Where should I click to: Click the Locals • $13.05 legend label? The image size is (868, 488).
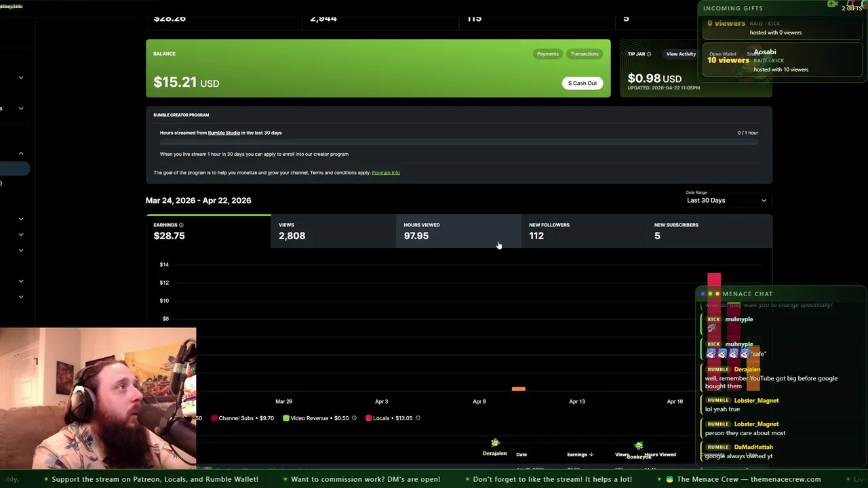pyautogui.click(x=393, y=418)
